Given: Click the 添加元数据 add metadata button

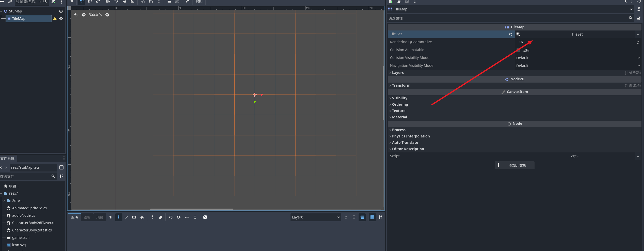Looking at the screenshot, I should 514,165.
